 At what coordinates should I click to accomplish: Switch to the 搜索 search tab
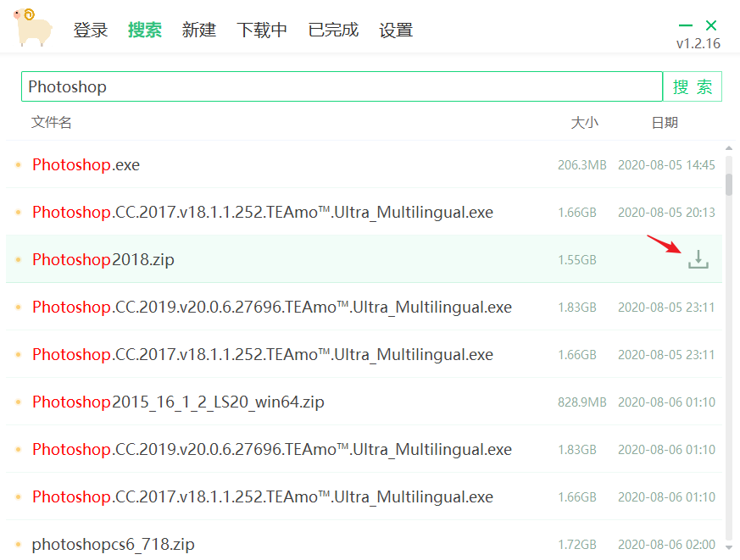click(x=145, y=30)
